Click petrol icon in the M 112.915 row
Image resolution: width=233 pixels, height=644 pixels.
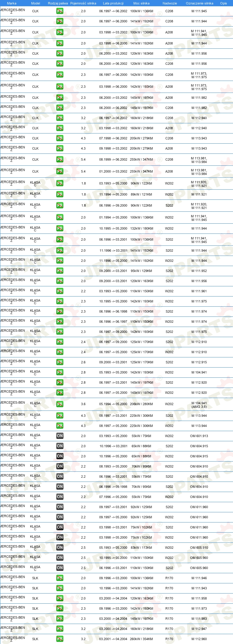tap(60, 362)
